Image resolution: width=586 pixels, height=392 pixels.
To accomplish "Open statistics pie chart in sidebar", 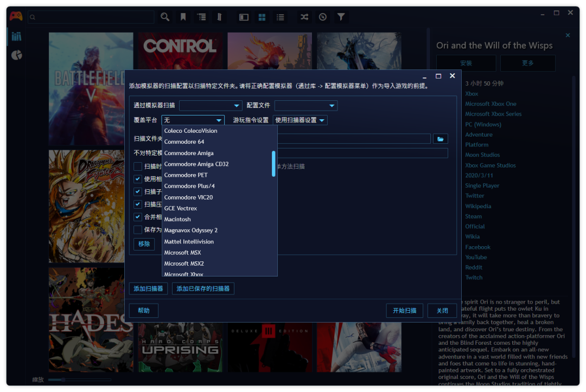I will pos(16,55).
